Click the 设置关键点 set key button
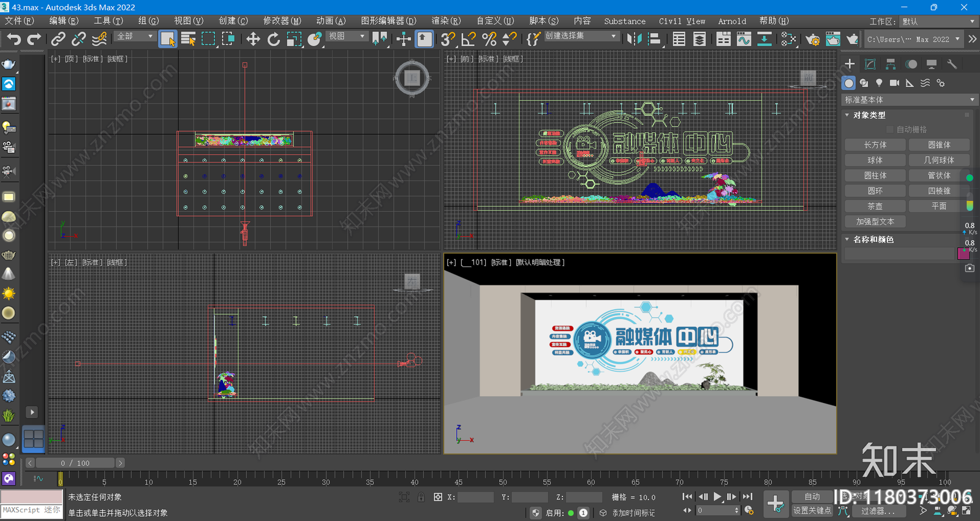Image resolution: width=980 pixels, height=521 pixels. point(812,510)
